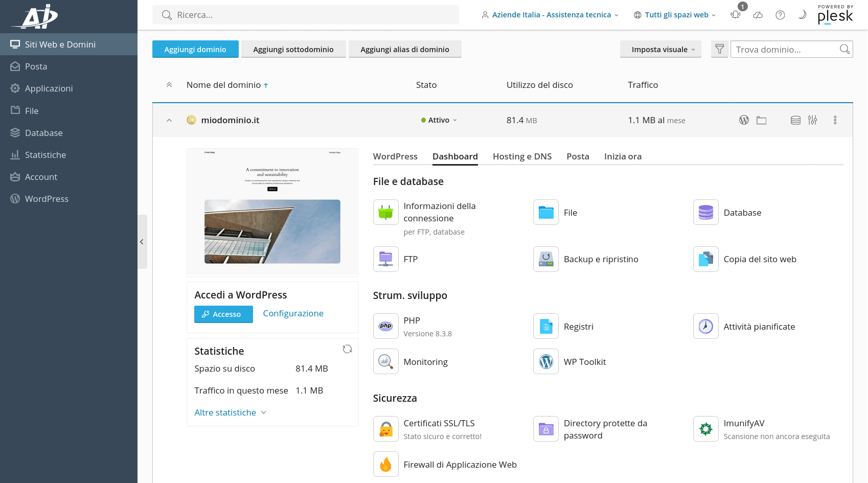Screen dimensions: 868x483
Task: Click the database icon in domain row
Action: pos(795,120)
